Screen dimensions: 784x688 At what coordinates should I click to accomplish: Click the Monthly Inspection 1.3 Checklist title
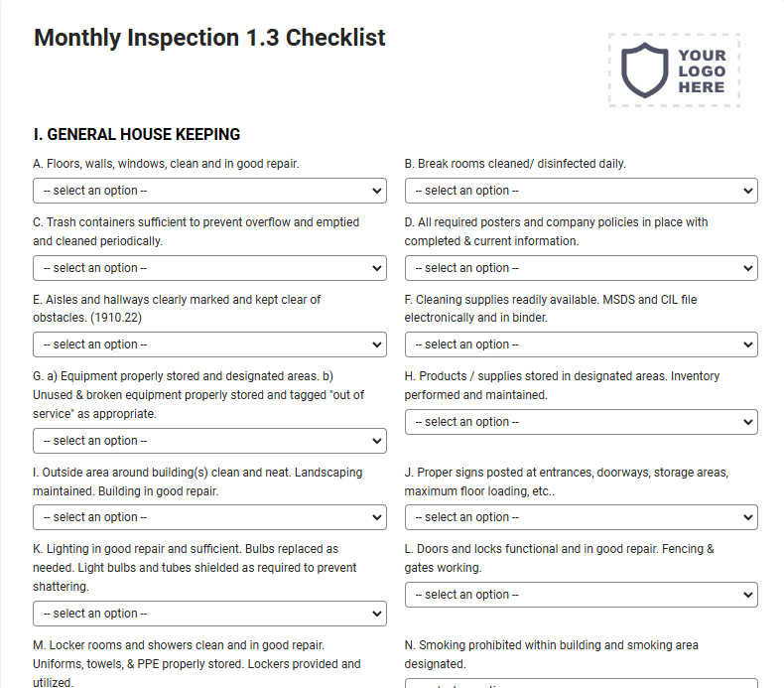pyautogui.click(x=209, y=38)
